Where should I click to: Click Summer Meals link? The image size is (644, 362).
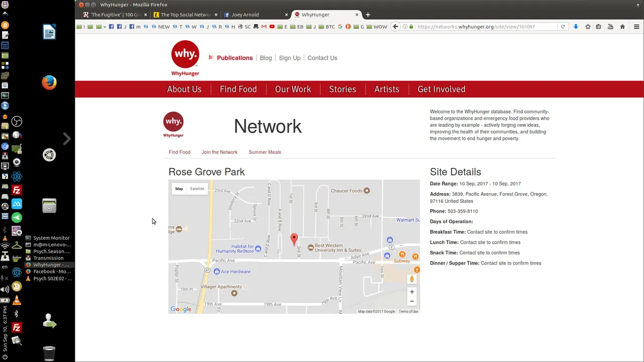pyautogui.click(x=265, y=152)
